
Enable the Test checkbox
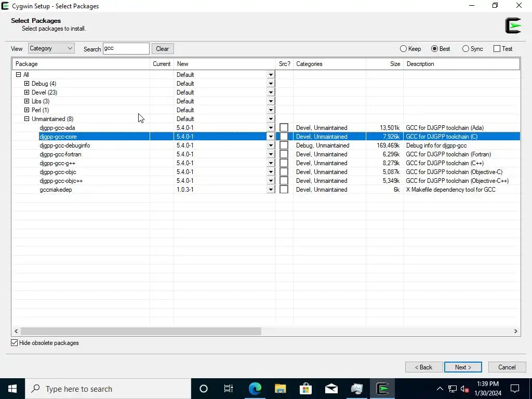[x=497, y=48]
